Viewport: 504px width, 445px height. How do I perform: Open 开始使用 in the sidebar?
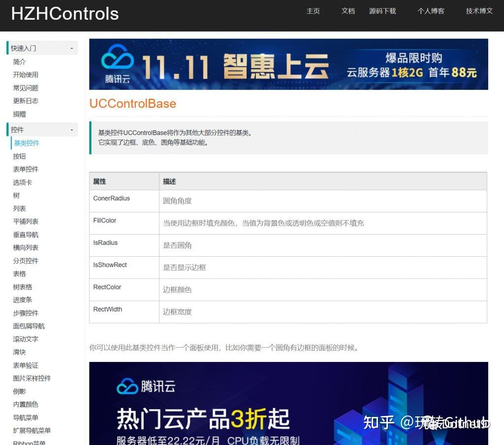click(26, 75)
